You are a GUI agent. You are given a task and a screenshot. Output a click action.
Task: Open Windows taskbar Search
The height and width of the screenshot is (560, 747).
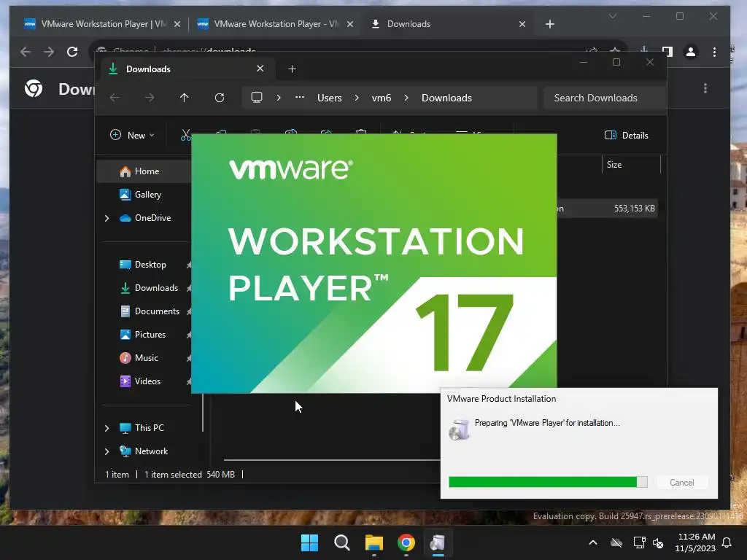[341, 542]
